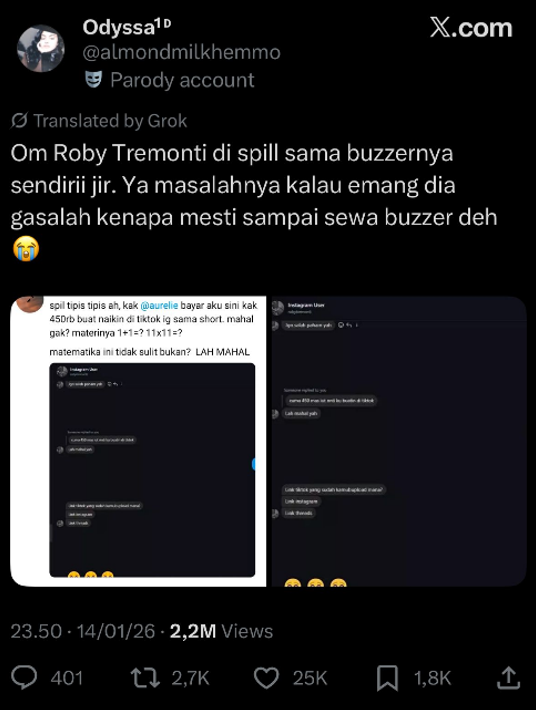Open the right Instagram chat image
Viewport: 536px width, 710px height.
click(x=399, y=441)
